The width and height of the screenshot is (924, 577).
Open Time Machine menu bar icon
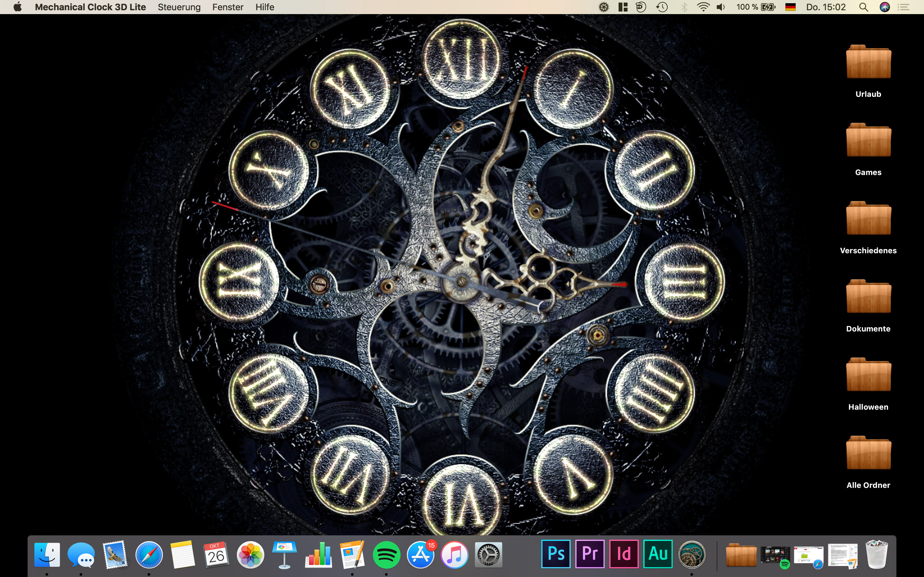(662, 7)
